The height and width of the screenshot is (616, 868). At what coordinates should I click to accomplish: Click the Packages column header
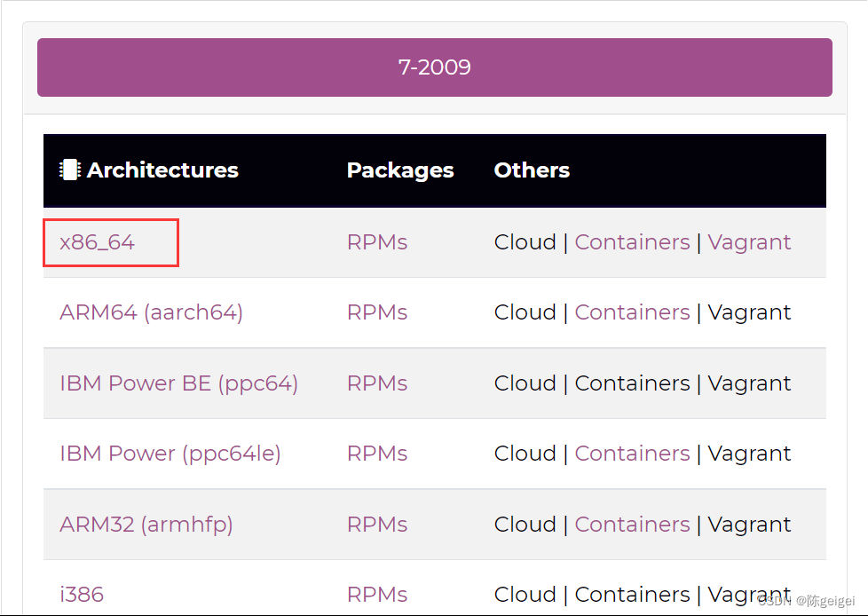pyautogui.click(x=400, y=170)
